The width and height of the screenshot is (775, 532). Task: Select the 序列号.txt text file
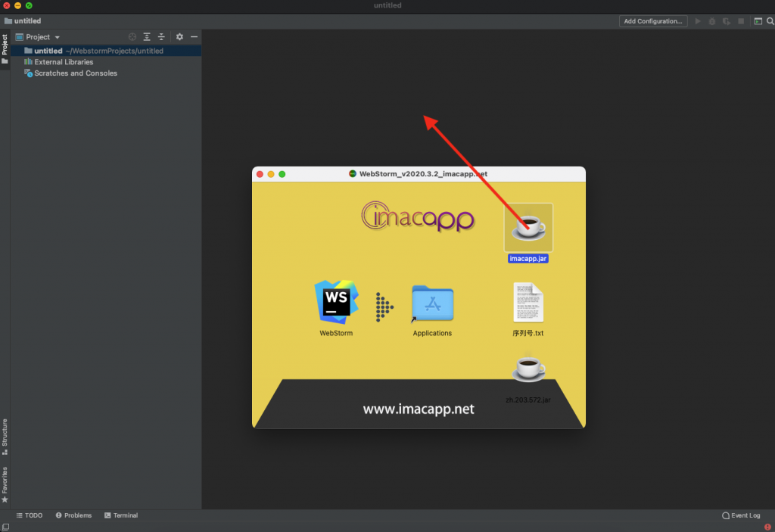pos(528,303)
